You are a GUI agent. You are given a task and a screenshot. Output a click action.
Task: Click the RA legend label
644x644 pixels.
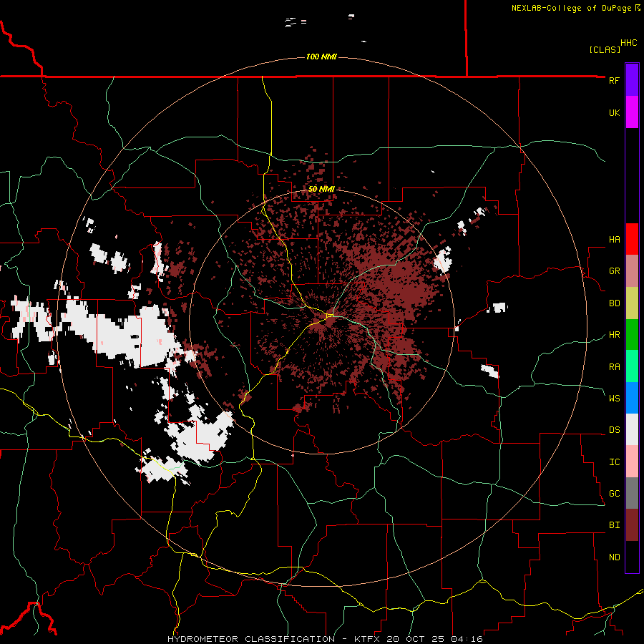click(x=614, y=367)
